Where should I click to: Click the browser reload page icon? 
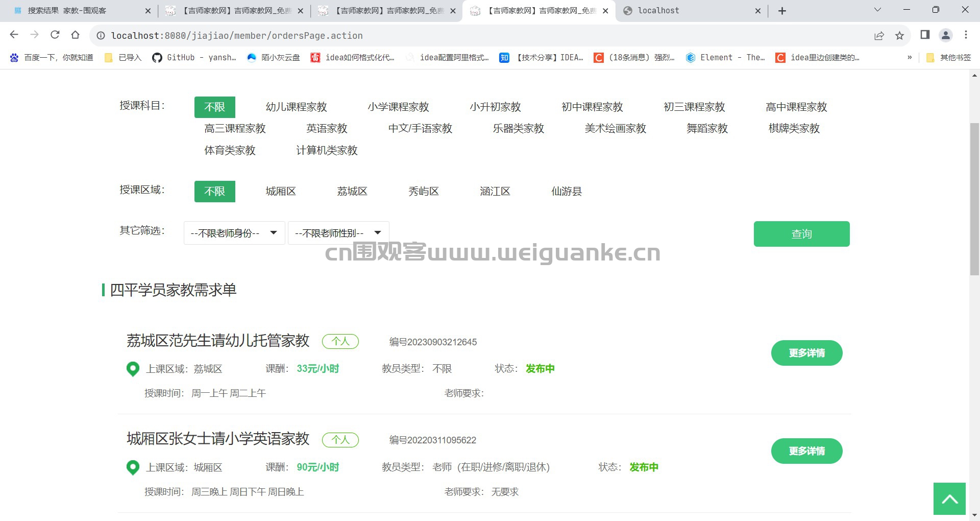[55, 35]
